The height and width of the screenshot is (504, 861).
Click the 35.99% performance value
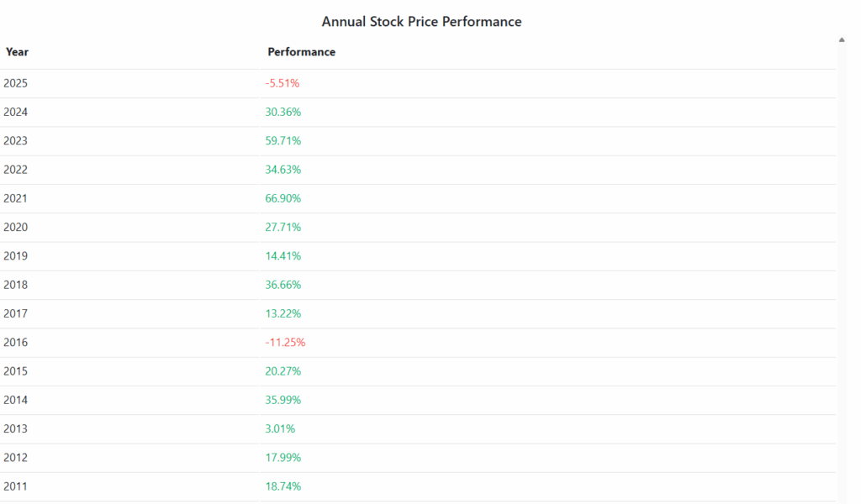coord(283,400)
